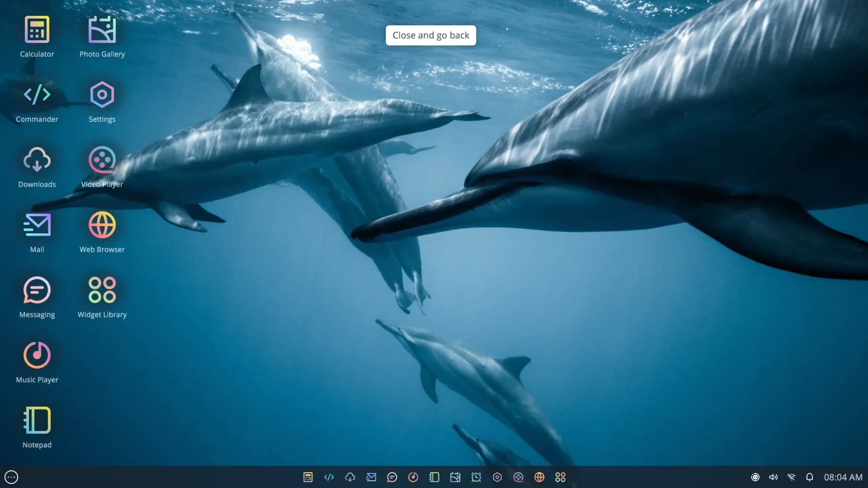
Task: Click the Close and go back button
Action: coord(430,35)
